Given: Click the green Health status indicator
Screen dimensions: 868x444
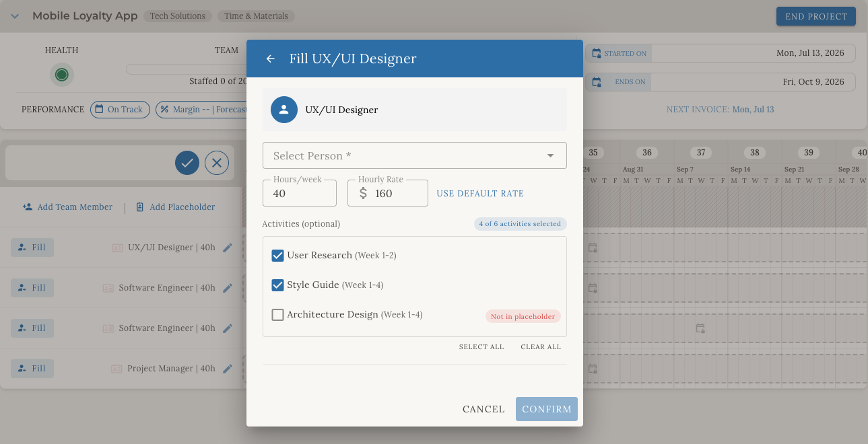Looking at the screenshot, I should tap(62, 74).
